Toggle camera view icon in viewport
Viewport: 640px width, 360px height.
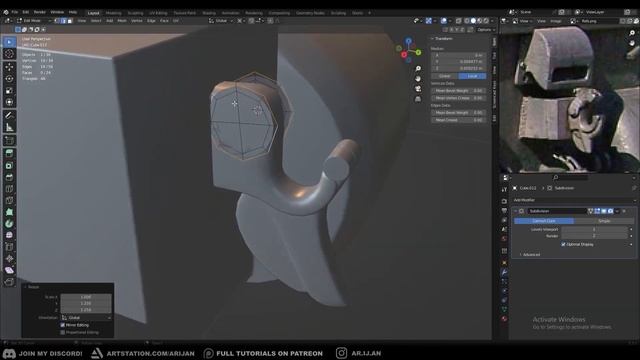click(x=418, y=89)
